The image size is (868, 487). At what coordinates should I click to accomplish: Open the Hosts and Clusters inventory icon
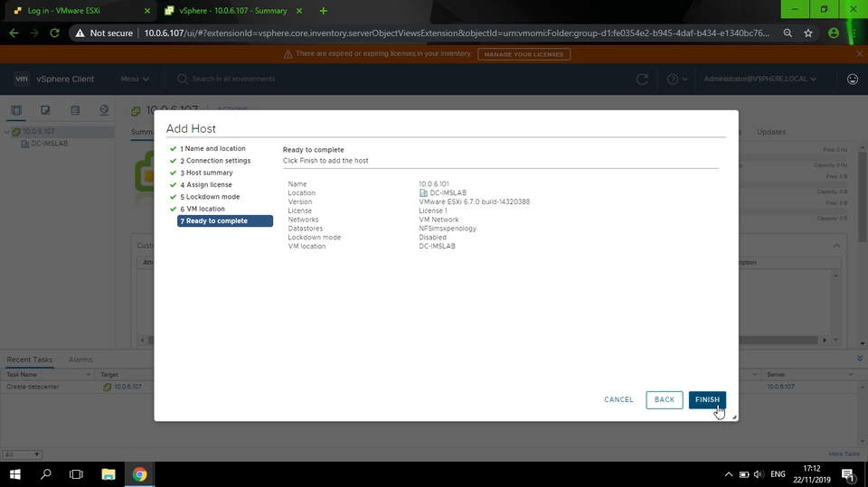click(x=16, y=110)
